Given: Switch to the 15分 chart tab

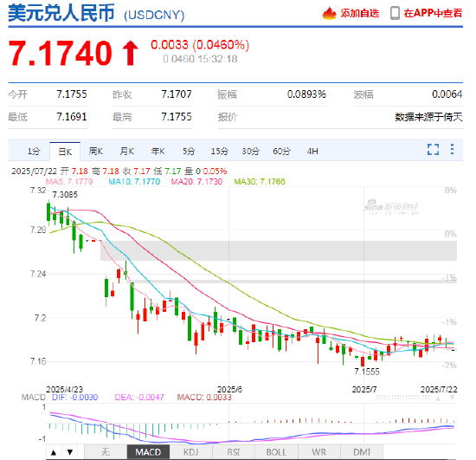Looking at the screenshot, I should pyautogui.click(x=220, y=152).
